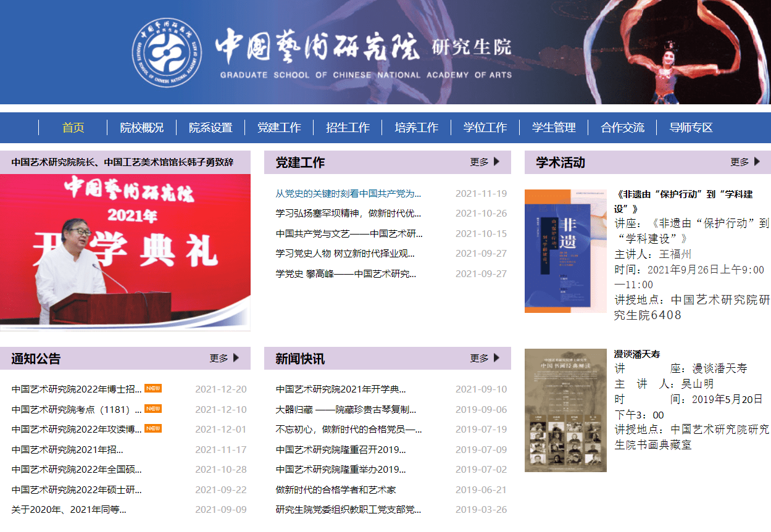Click the arrow icon in 学术活动 header

(757, 162)
